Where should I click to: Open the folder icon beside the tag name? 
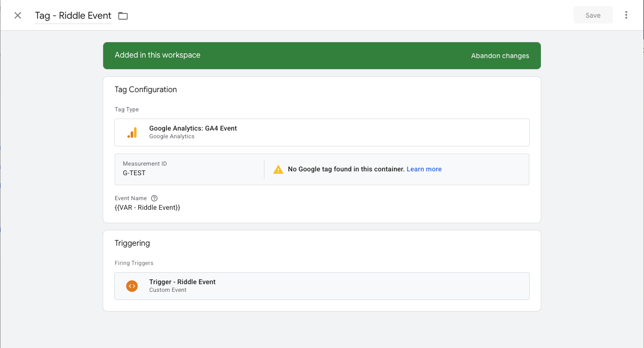(x=123, y=16)
